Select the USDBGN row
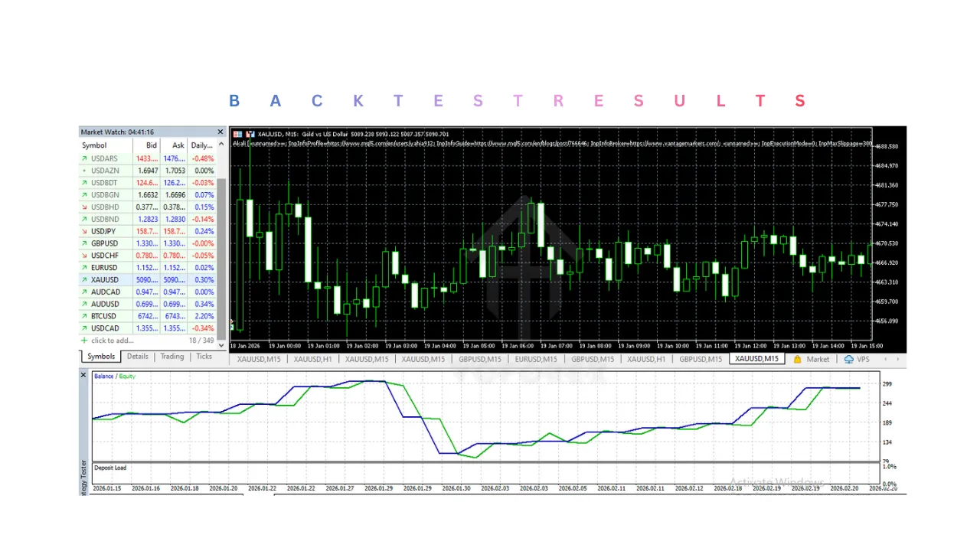The width and height of the screenshot is (980, 551). (x=148, y=195)
